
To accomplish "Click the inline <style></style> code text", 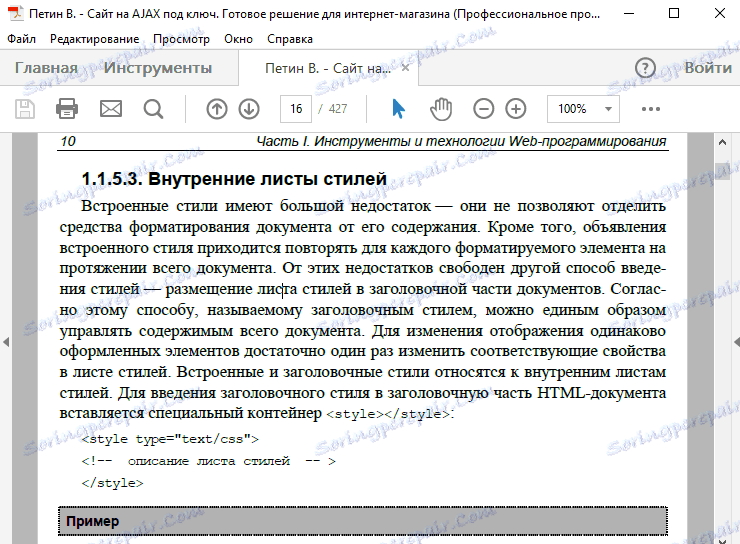I will (388, 414).
